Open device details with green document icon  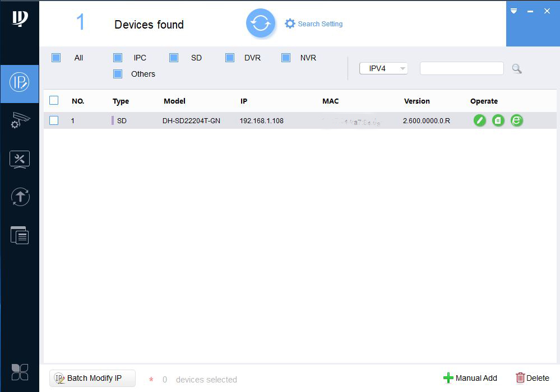498,120
